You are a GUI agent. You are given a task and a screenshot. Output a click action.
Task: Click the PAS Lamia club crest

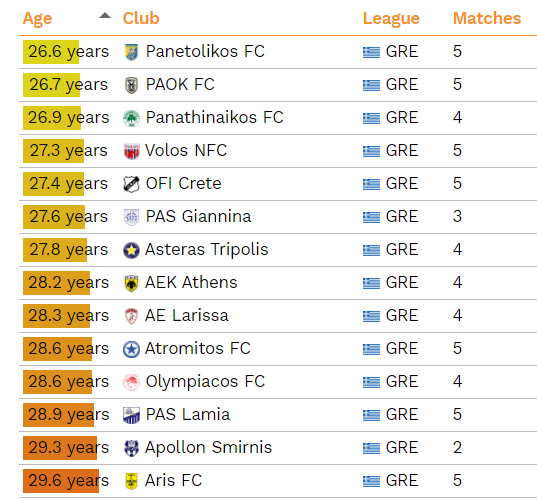(131, 415)
